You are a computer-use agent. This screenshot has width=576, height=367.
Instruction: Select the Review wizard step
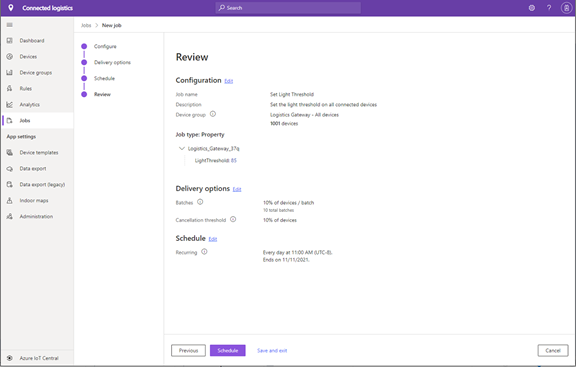102,94
